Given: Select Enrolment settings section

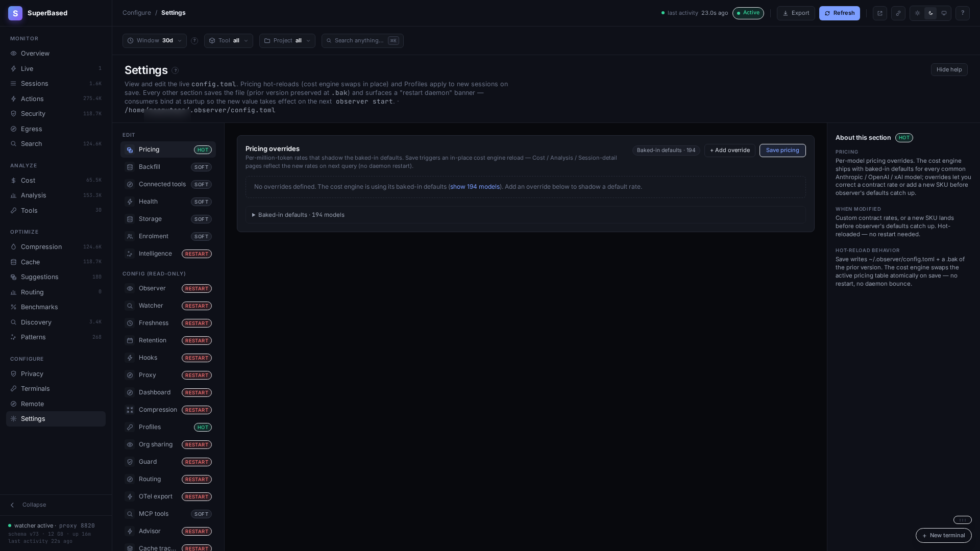Looking at the screenshot, I should (x=168, y=237).
